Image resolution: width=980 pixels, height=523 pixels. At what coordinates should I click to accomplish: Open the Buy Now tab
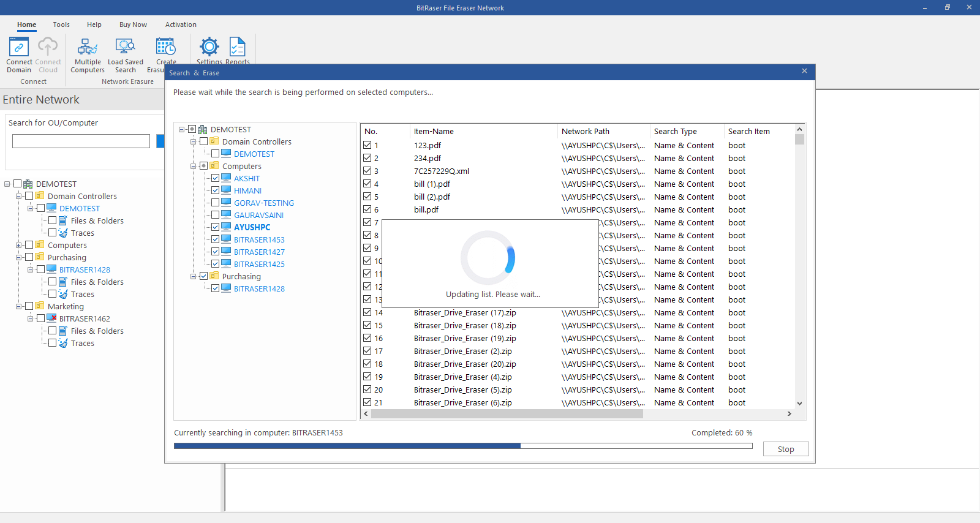pyautogui.click(x=133, y=24)
